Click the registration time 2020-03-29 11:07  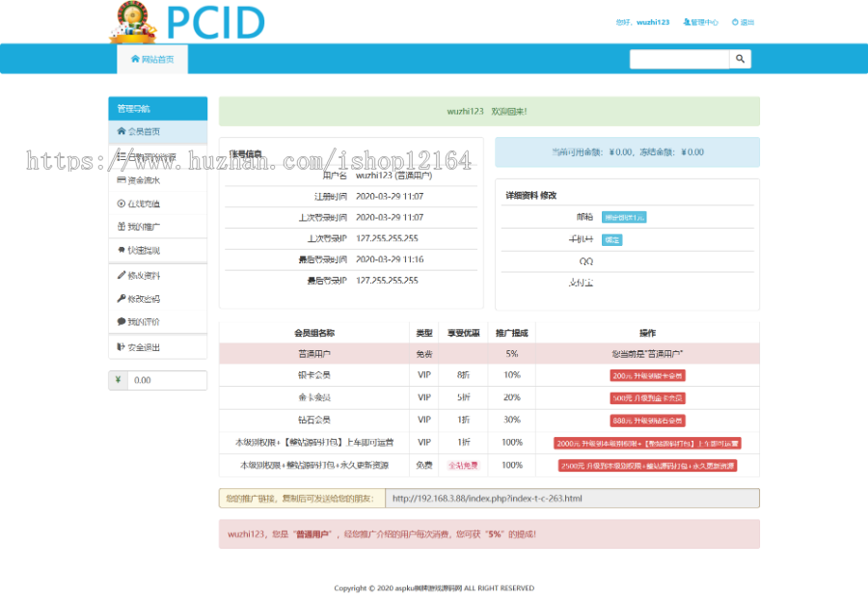(390, 197)
